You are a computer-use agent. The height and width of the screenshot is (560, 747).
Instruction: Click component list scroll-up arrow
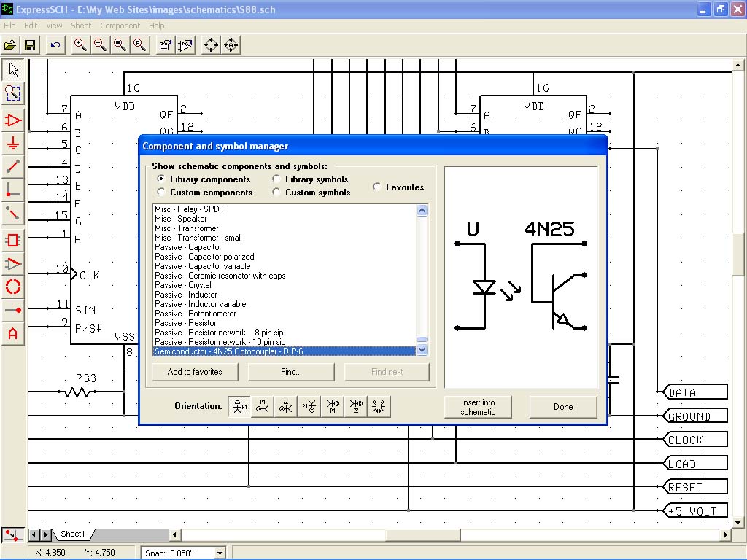click(422, 211)
